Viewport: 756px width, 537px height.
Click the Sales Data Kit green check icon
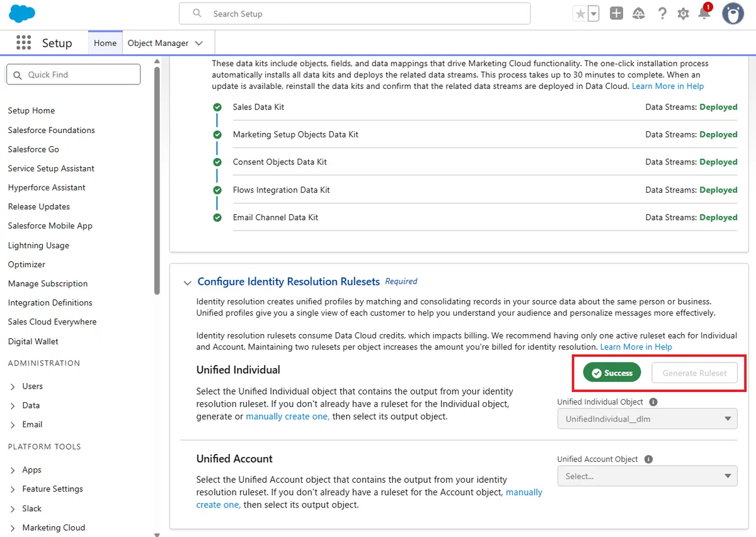point(217,107)
